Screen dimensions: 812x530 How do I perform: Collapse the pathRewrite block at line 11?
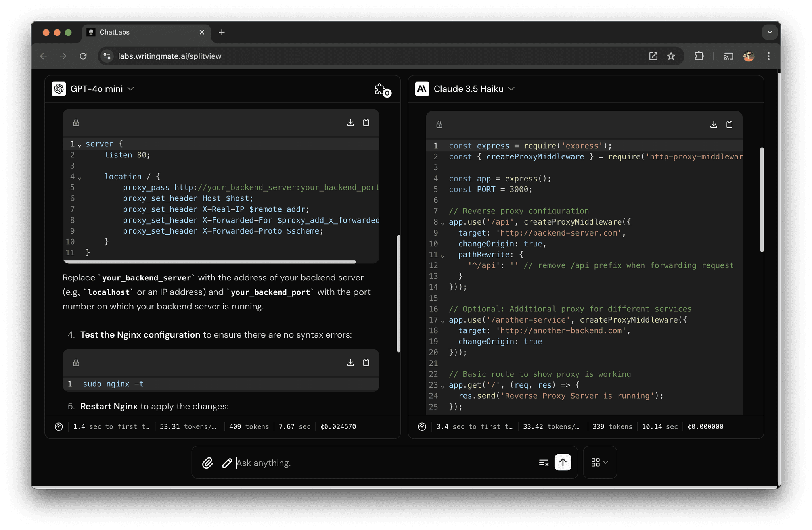pyautogui.click(x=442, y=256)
